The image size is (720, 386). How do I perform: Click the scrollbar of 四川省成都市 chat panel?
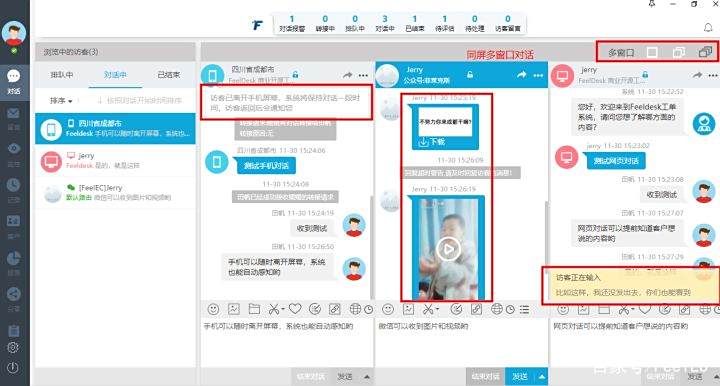point(371,248)
